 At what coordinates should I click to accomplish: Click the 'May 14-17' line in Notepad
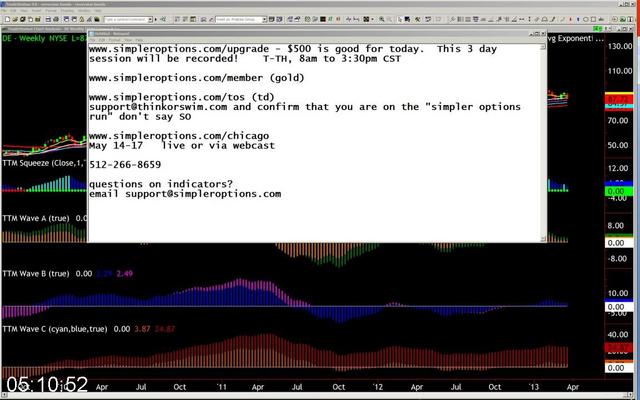tap(182, 145)
